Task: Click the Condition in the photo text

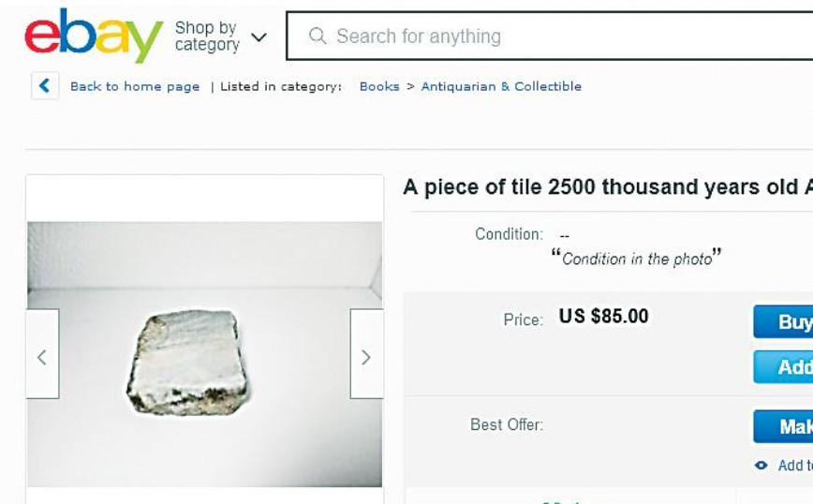Action: (x=637, y=259)
